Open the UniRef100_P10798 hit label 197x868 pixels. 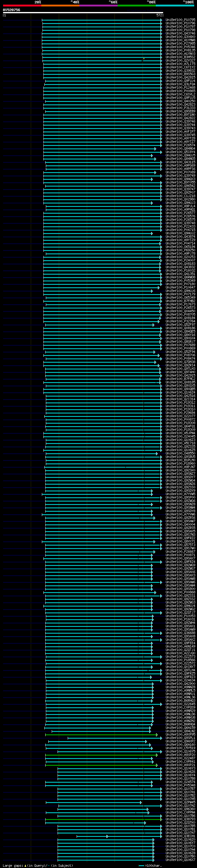point(180,30)
